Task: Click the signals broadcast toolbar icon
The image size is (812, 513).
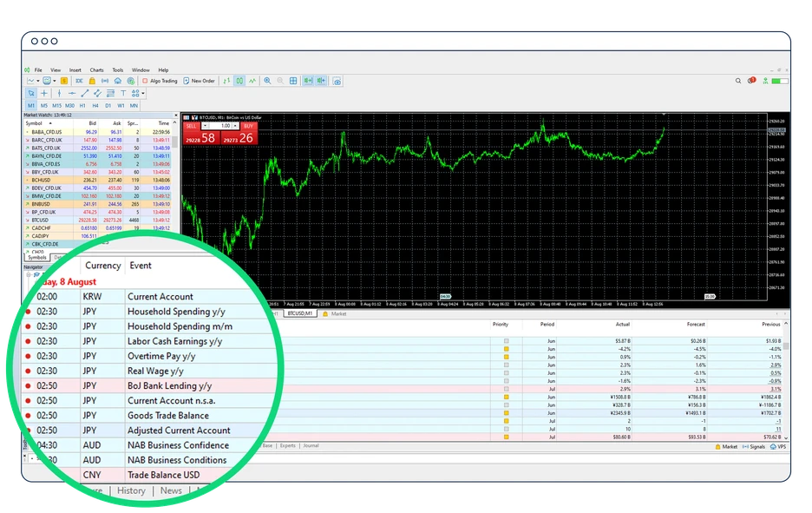Action: tap(105, 81)
